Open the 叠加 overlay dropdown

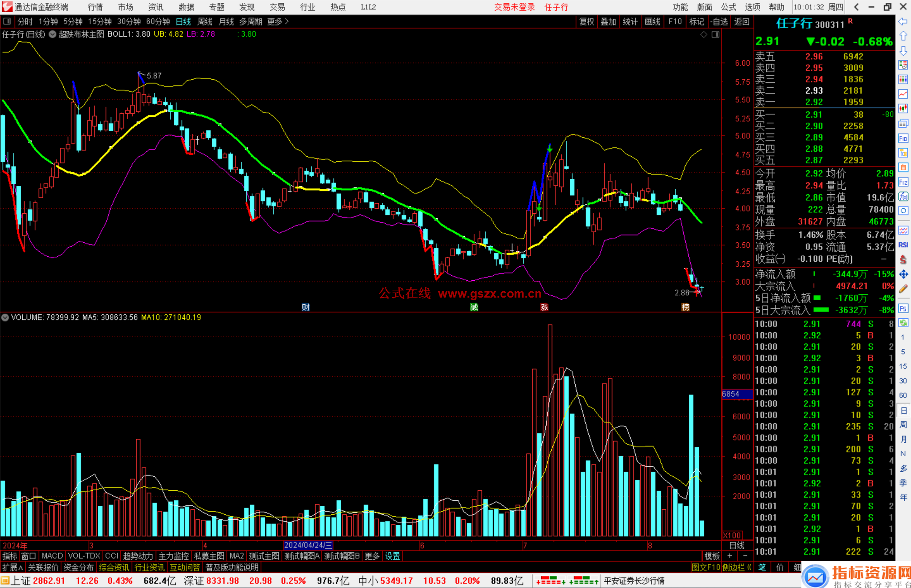(x=608, y=21)
